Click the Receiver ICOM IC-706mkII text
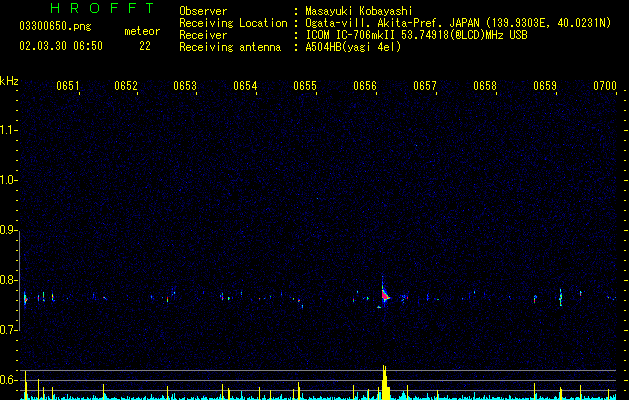Viewport: 629px width, 400px height. (416, 35)
